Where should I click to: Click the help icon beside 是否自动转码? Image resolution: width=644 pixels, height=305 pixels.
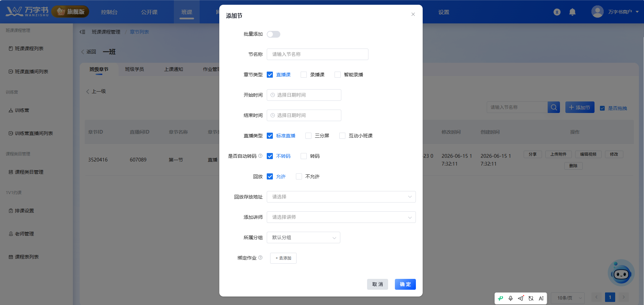tap(260, 156)
